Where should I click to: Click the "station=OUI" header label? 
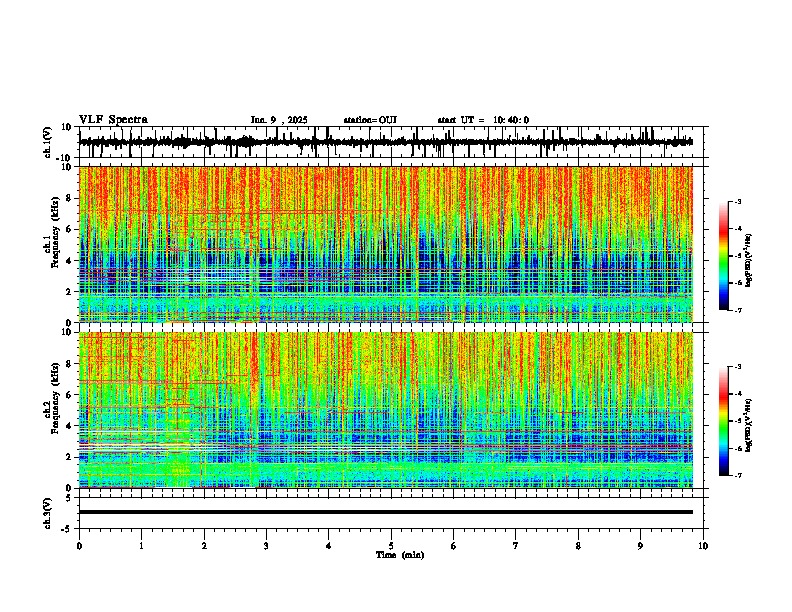coord(370,120)
